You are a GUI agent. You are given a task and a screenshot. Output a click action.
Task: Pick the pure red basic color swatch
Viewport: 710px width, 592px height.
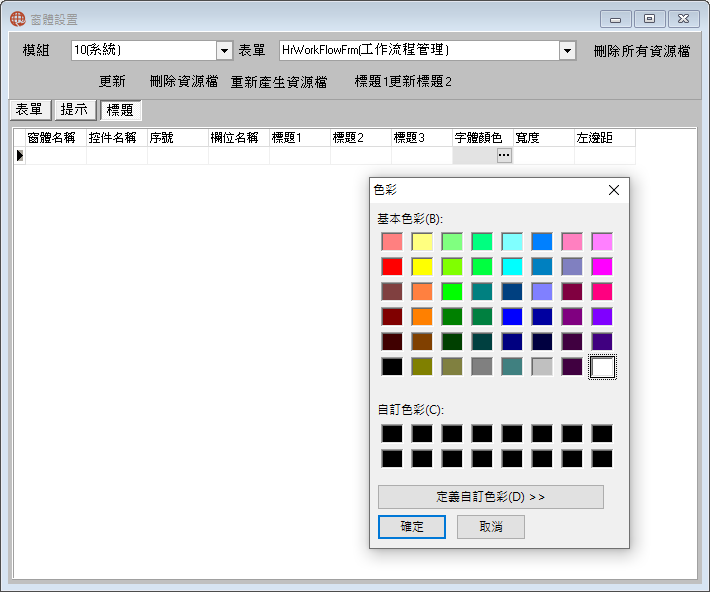[392, 266]
